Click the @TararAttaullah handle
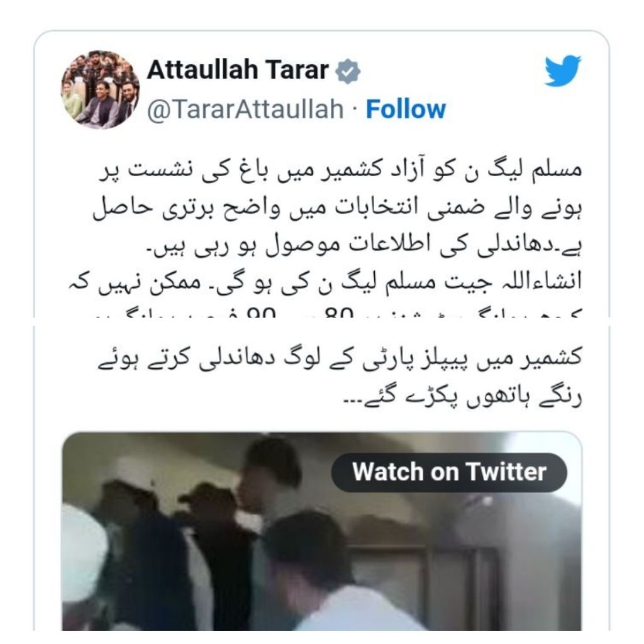 (245, 109)
